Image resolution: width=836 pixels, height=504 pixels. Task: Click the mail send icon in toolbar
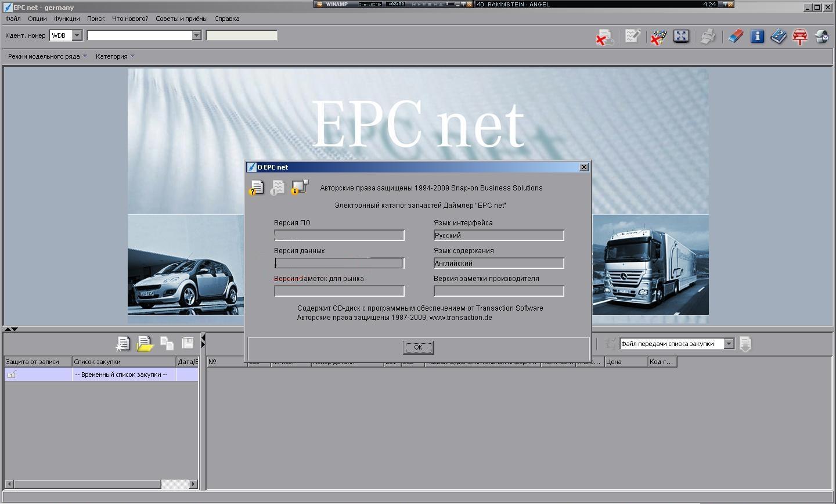pos(821,37)
